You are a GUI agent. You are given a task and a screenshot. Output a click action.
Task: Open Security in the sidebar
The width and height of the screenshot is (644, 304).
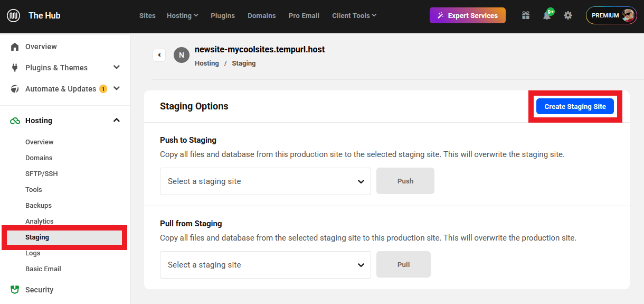point(40,290)
